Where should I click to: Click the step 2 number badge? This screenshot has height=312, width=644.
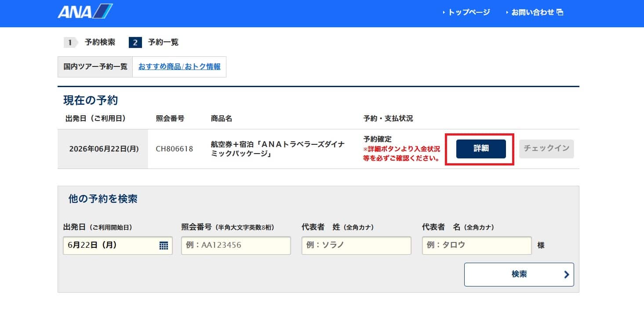click(135, 43)
